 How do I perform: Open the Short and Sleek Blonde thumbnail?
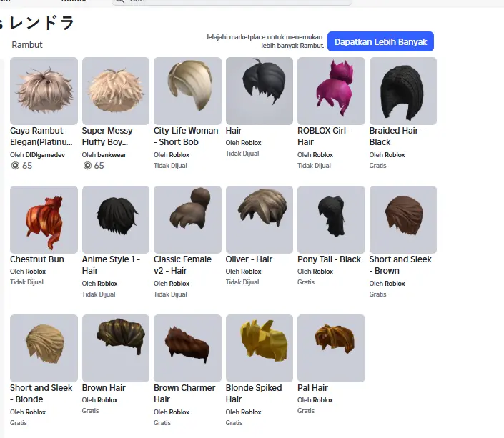(x=44, y=348)
